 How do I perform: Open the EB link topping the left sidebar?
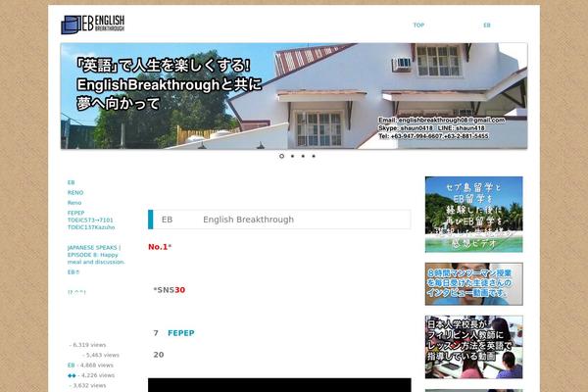71,182
